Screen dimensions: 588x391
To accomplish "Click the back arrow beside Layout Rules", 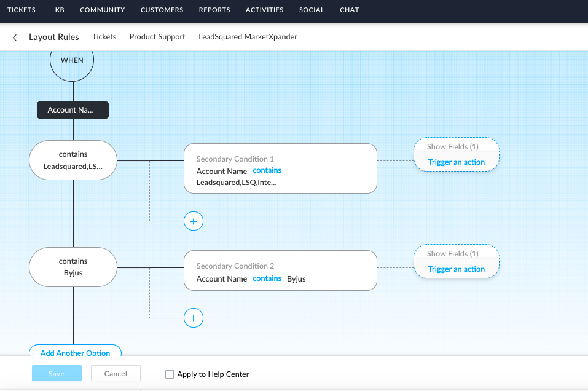I will (15, 38).
